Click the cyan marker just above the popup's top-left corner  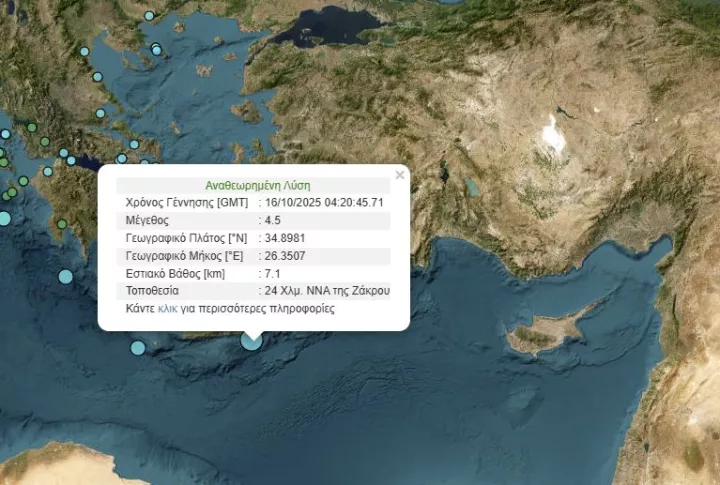(x=122, y=158)
